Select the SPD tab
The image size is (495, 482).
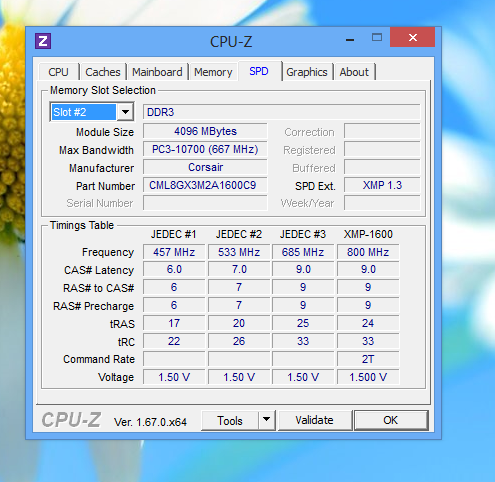(259, 71)
